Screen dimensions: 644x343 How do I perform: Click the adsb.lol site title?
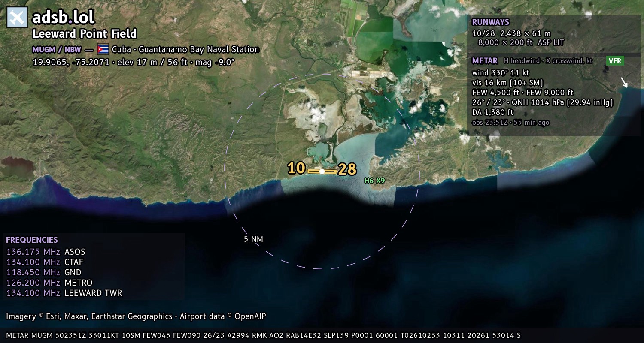pyautogui.click(x=64, y=17)
